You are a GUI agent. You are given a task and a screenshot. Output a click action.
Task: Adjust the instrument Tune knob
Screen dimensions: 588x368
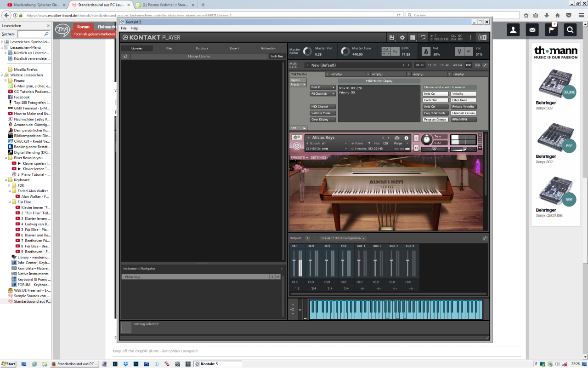click(x=427, y=139)
